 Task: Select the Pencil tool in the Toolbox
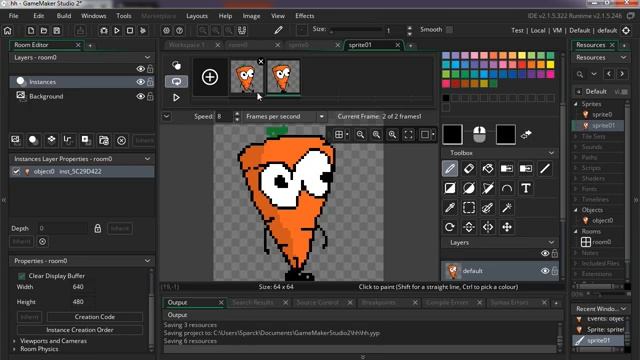pos(450,169)
